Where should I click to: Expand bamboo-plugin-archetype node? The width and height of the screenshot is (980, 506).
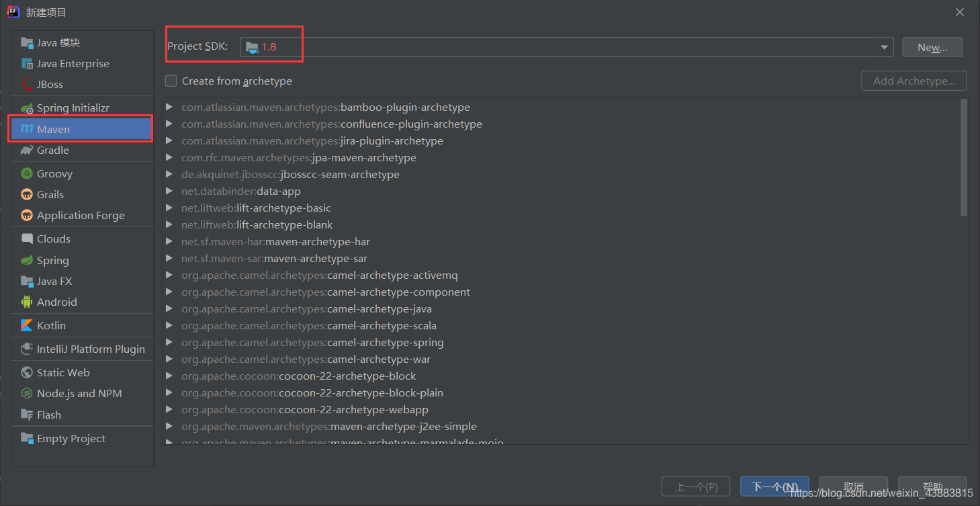(x=169, y=108)
